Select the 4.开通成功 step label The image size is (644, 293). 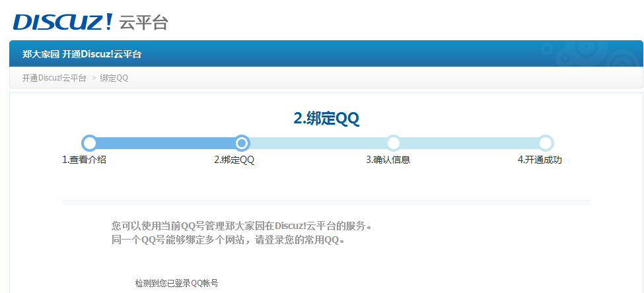coord(540,160)
